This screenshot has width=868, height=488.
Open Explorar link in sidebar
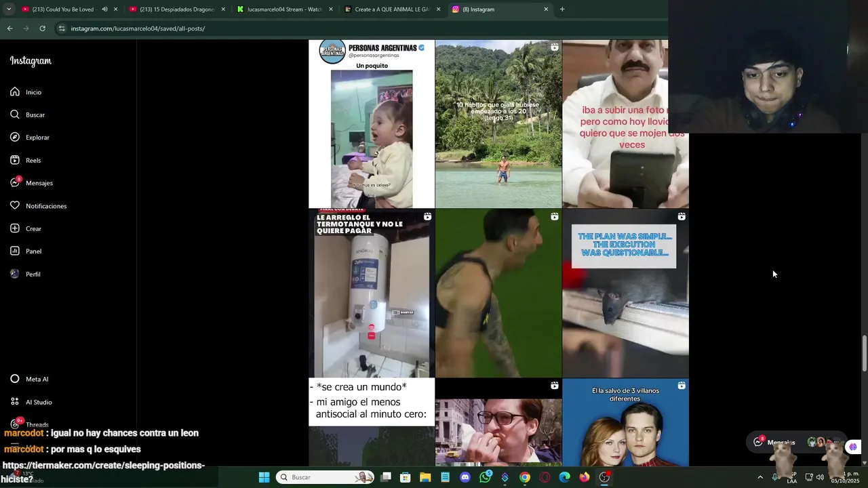click(x=37, y=138)
